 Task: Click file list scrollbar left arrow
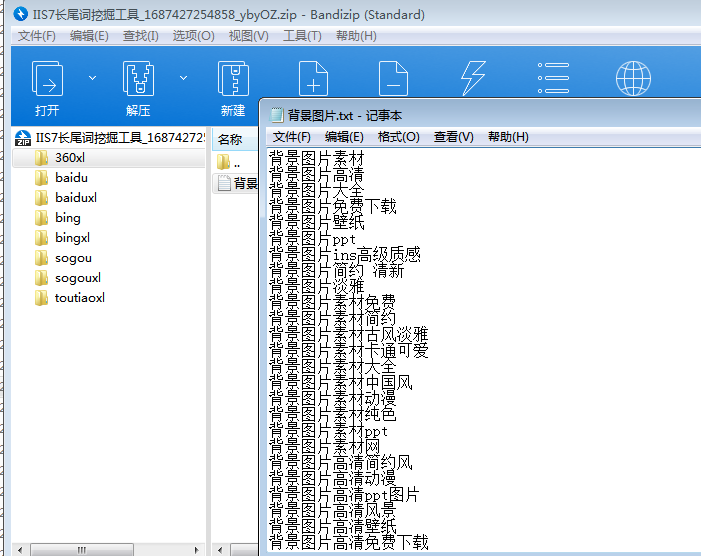[x=220, y=550]
